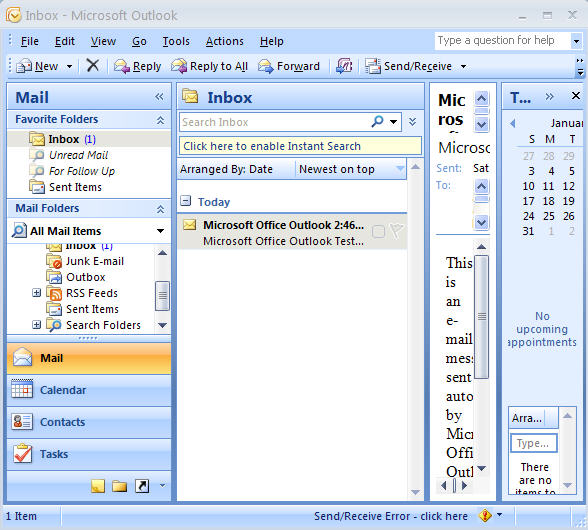Open the help question dropdown arrow
This screenshot has width=588, height=530.
click(576, 41)
